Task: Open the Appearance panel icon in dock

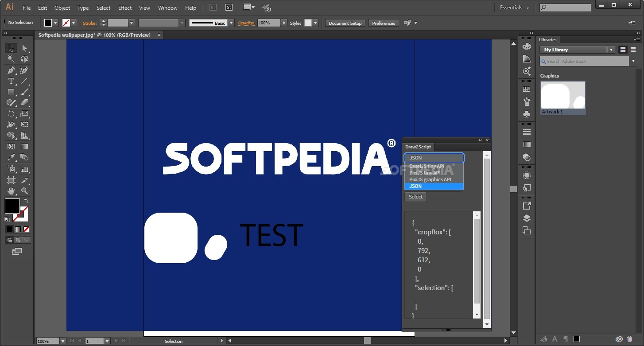Action: (x=527, y=175)
